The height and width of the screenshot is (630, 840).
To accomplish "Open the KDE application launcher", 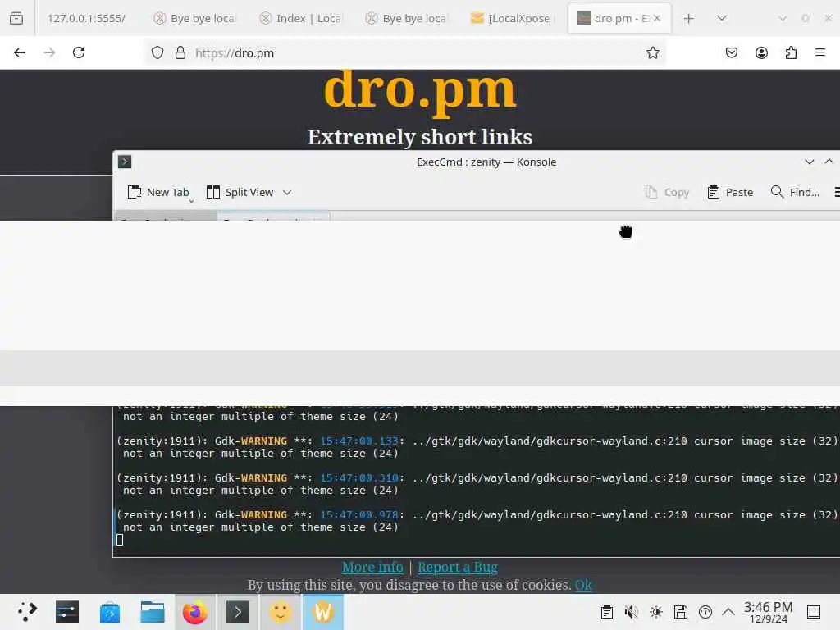I will [27, 612].
